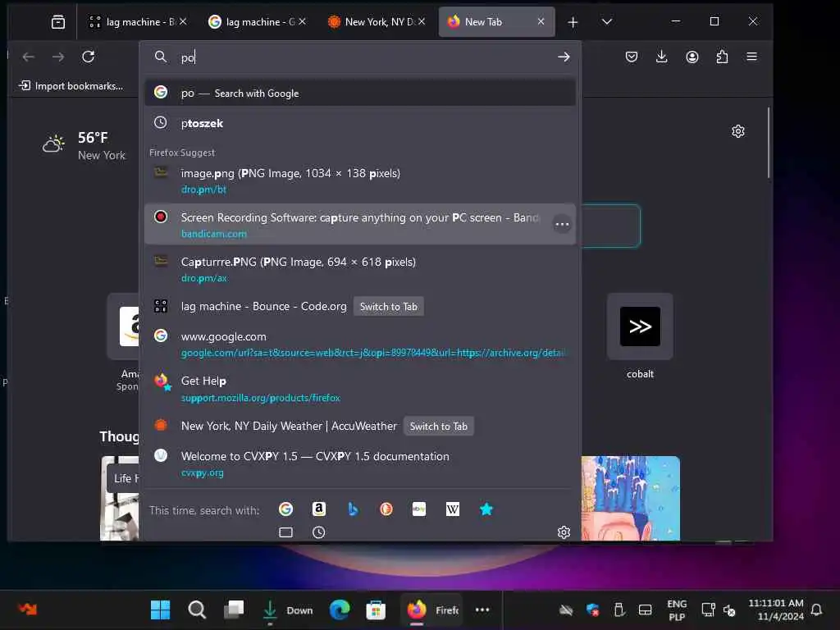List all tabs with the chevron button

[x=607, y=22]
